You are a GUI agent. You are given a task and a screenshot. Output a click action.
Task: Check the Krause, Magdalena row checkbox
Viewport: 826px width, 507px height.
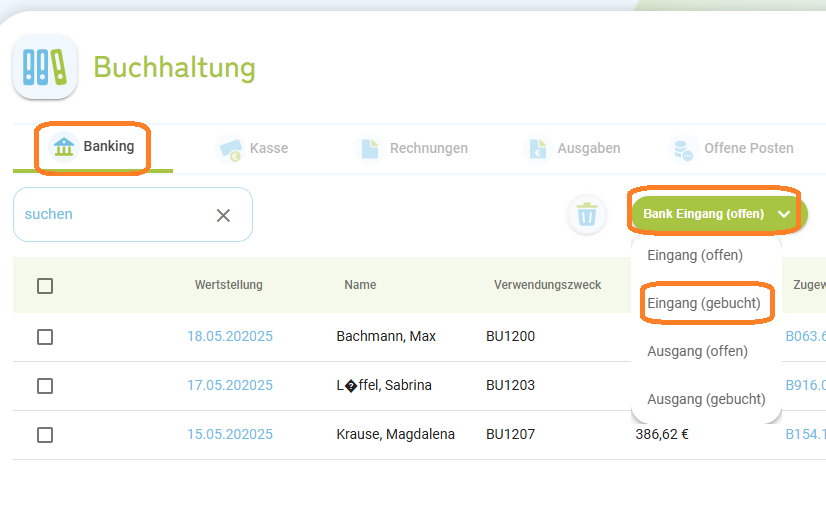(x=45, y=435)
